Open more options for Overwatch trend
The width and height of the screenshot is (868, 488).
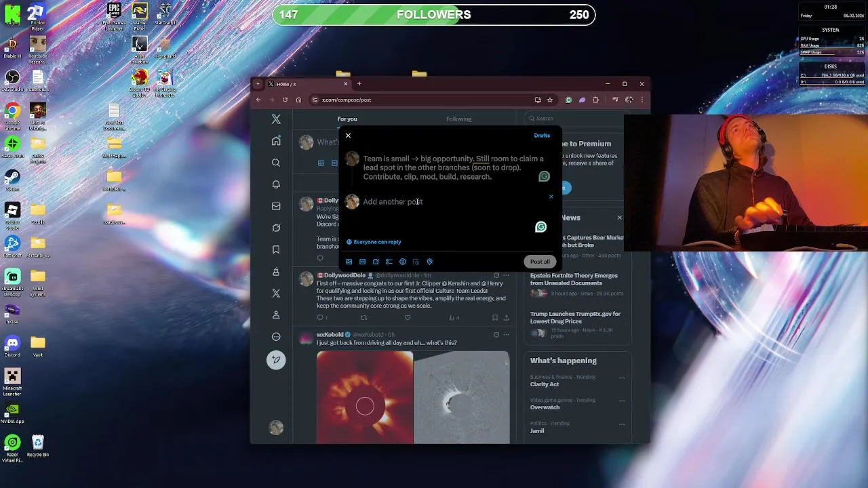click(x=621, y=401)
